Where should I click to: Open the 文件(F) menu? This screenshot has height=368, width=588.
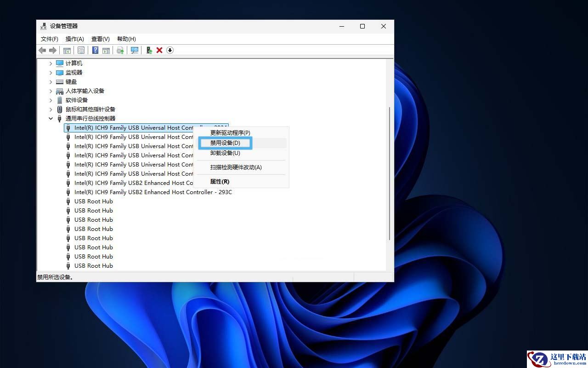[x=50, y=39]
